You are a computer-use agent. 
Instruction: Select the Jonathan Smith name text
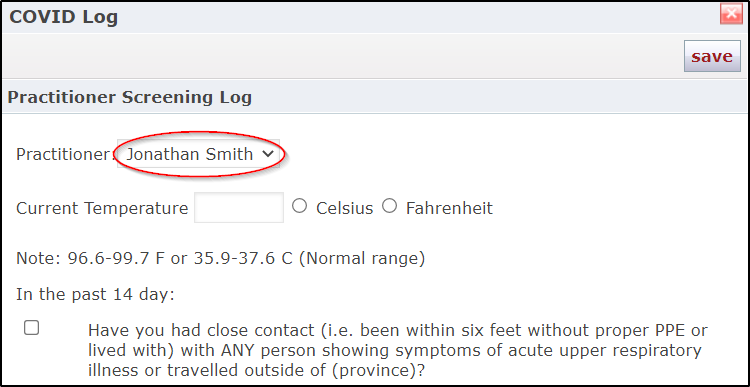(x=189, y=154)
